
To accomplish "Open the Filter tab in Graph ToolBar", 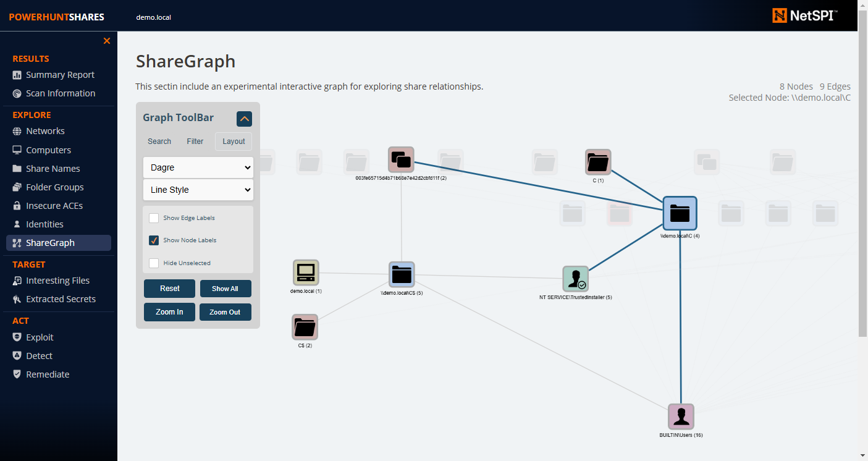I will 195,141.
